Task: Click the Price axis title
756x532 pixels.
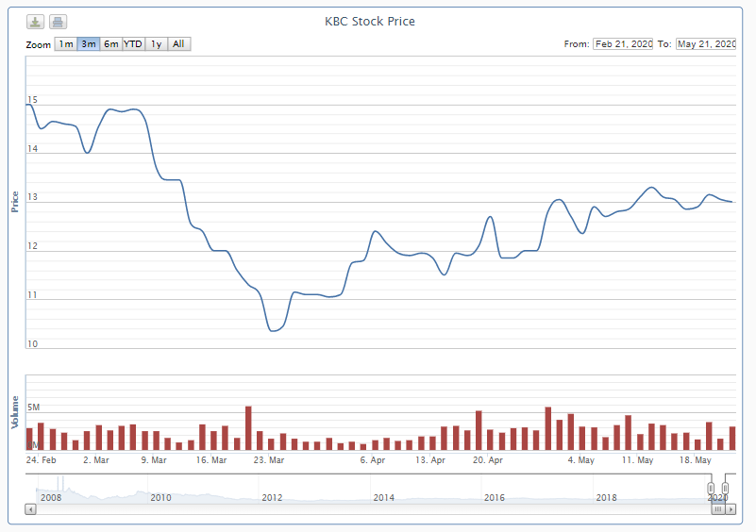Action: (x=15, y=202)
